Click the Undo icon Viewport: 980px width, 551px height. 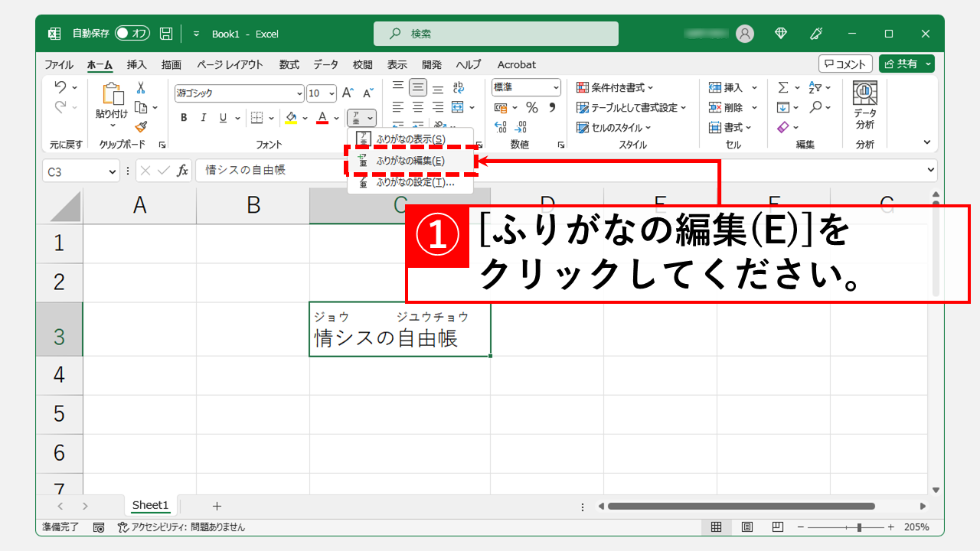coord(60,87)
